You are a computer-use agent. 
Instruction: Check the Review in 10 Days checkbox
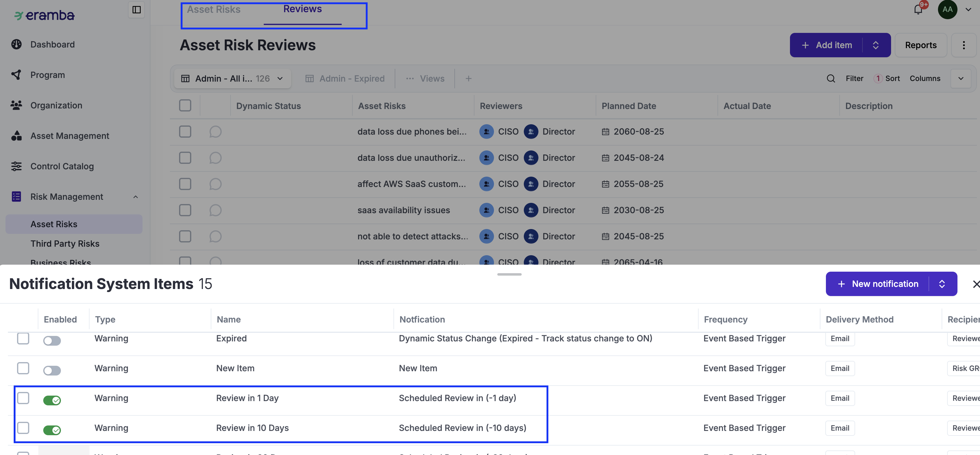click(23, 428)
